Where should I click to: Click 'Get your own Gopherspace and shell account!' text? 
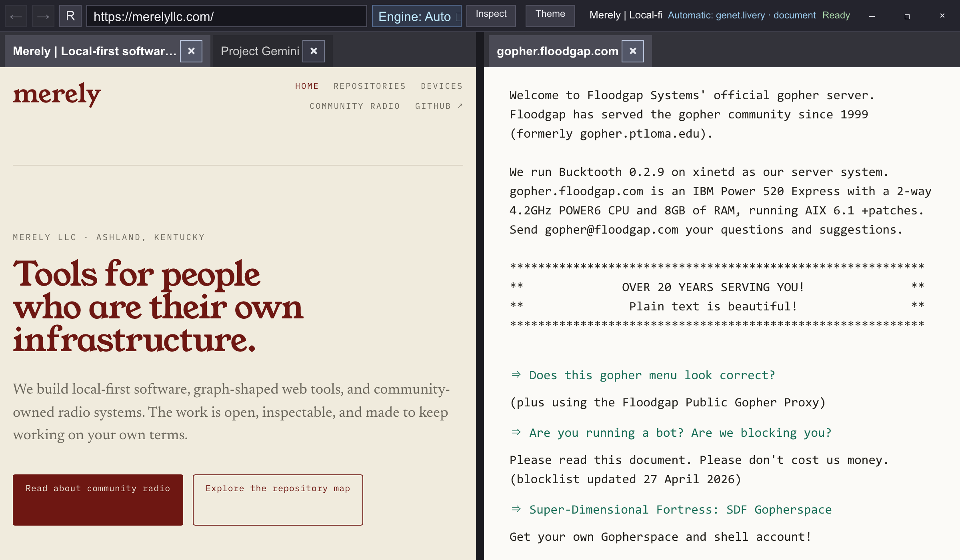point(660,537)
